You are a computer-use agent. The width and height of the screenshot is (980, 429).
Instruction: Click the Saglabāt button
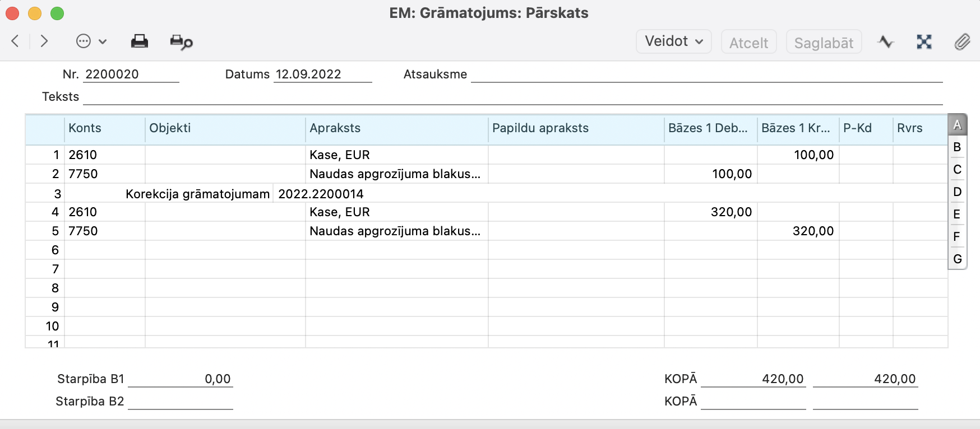(x=824, y=43)
